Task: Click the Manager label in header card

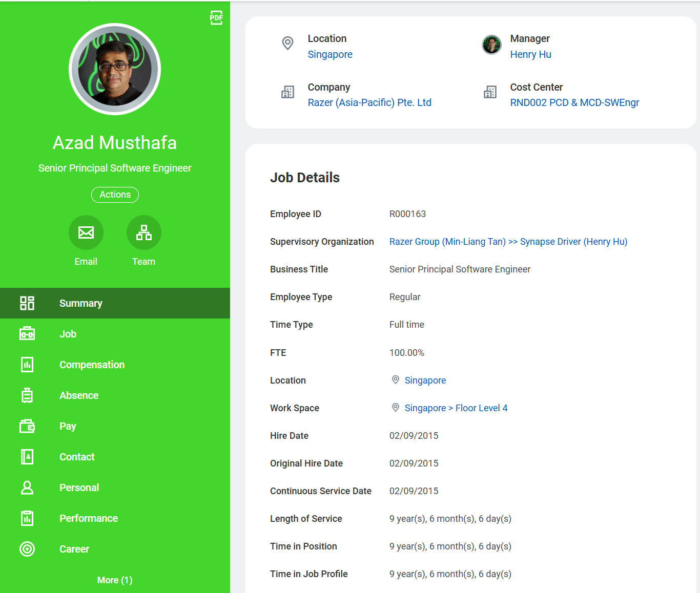Action: click(530, 38)
